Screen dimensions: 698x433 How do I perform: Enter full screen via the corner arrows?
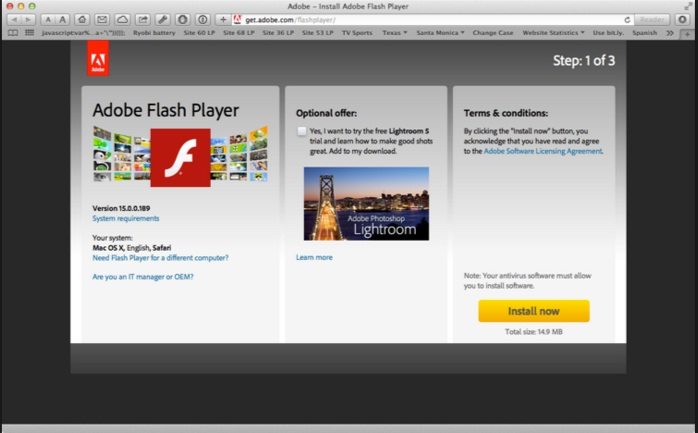click(688, 6)
